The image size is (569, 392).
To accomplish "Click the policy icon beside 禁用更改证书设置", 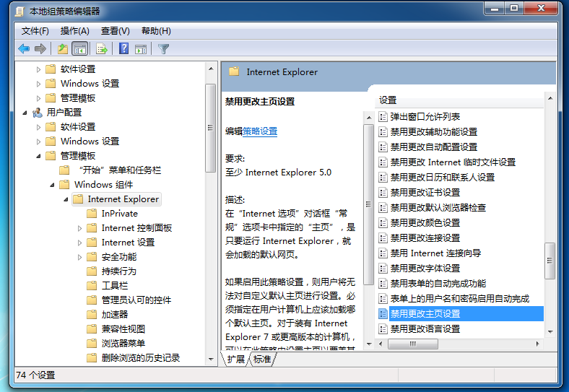I will [x=383, y=193].
